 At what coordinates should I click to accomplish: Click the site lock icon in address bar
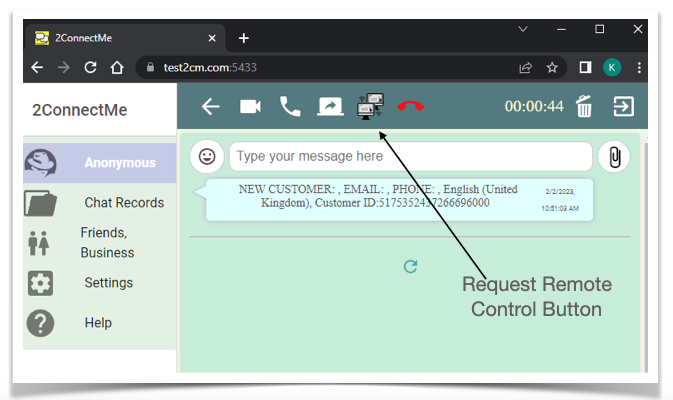tap(150, 67)
